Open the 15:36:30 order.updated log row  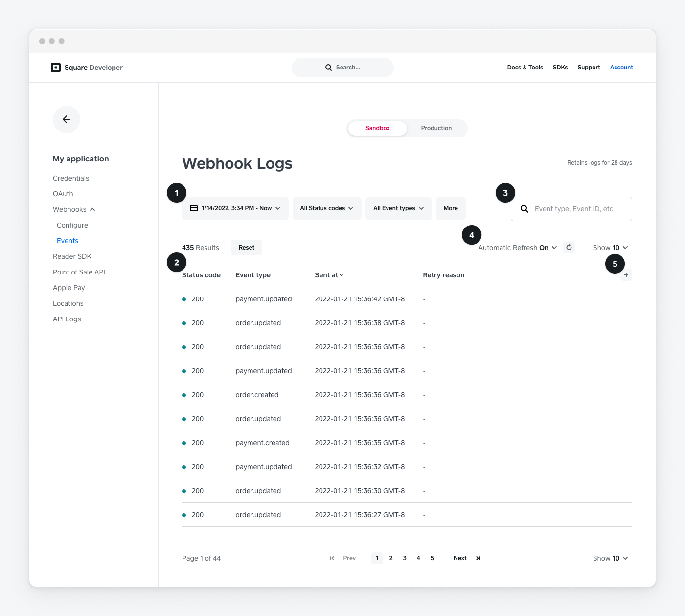407,491
